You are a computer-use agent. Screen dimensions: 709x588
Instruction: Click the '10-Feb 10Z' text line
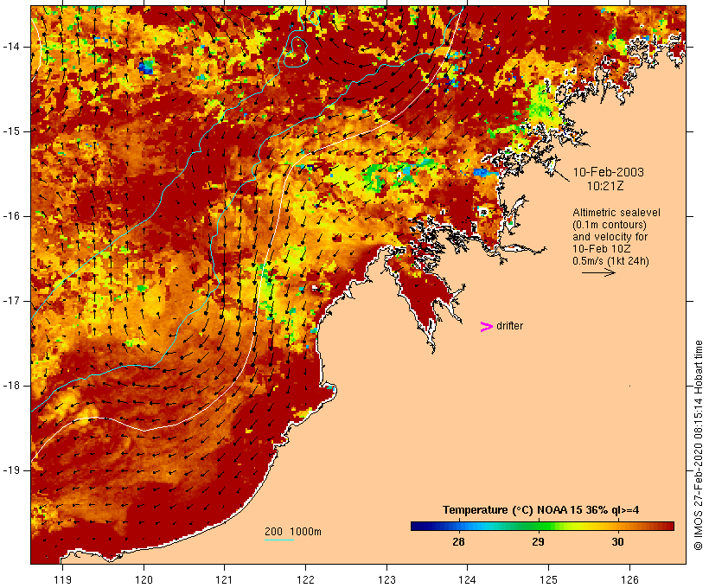(x=602, y=249)
